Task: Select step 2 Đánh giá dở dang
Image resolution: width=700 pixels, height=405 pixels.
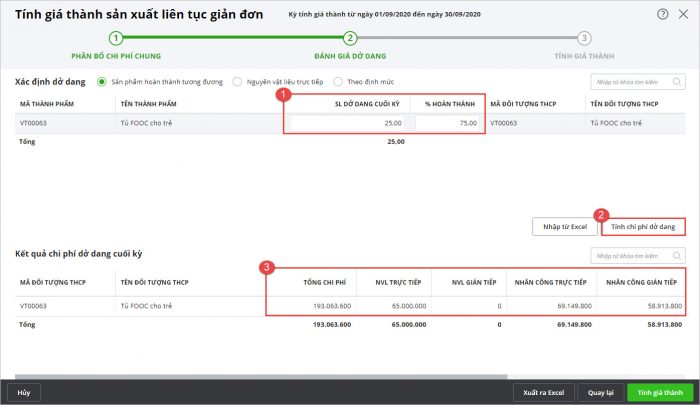Action: (350, 38)
